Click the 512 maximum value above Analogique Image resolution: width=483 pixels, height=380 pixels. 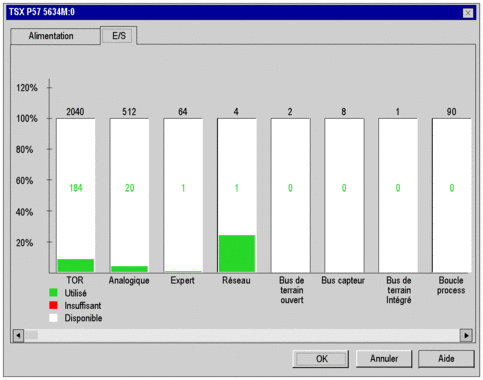click(x=129, y=112)
